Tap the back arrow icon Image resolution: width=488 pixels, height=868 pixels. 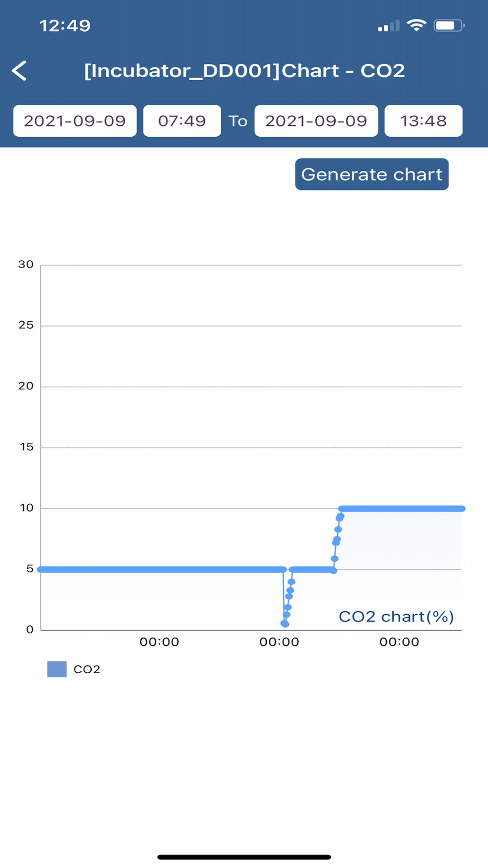point(20,71)
